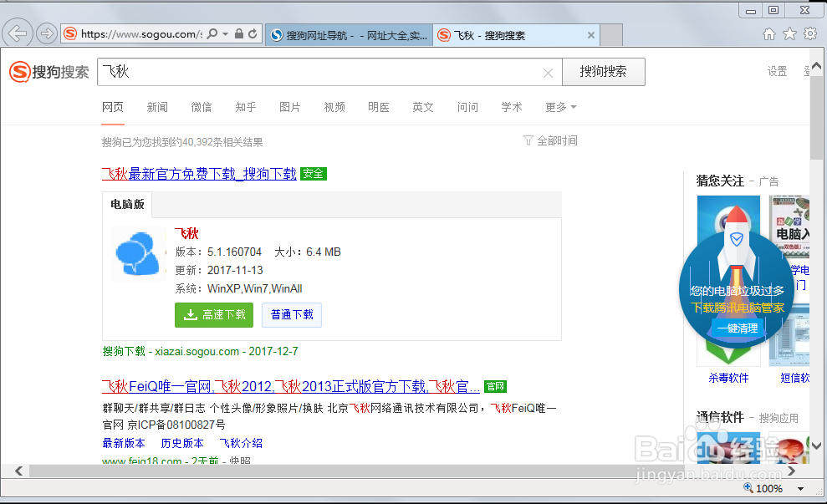Click the green 安全 badge
The image size is (827, 504).
click(x=314, y=174)
